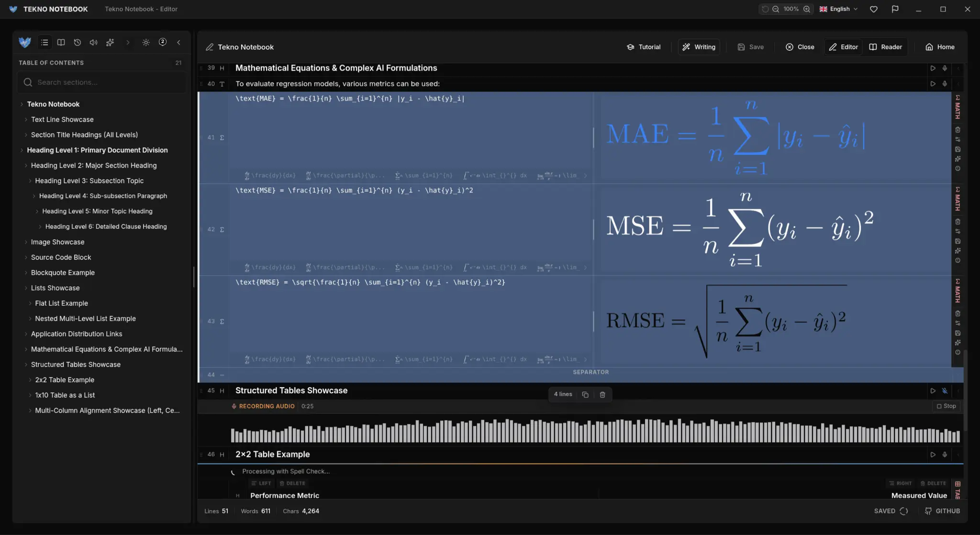
Task: Open settings sliders icon for MAE block
Action: tap(958, 139)
